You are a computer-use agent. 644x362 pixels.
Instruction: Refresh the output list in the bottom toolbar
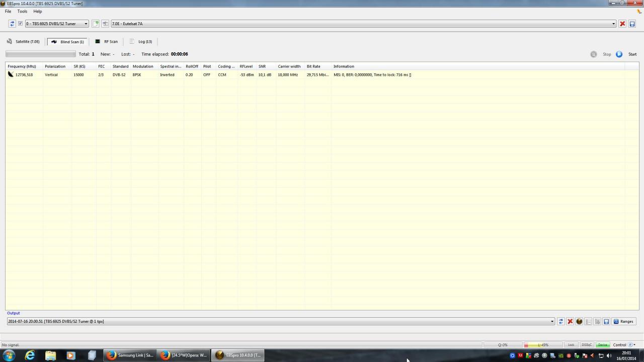point(561,321)
